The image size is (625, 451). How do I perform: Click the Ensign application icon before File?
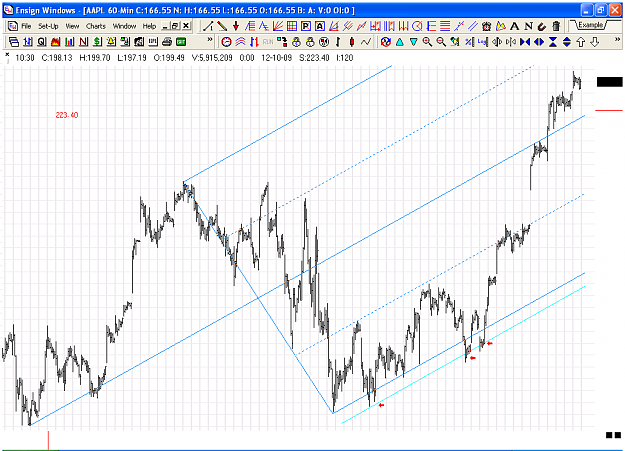click(x=13, y=26)
